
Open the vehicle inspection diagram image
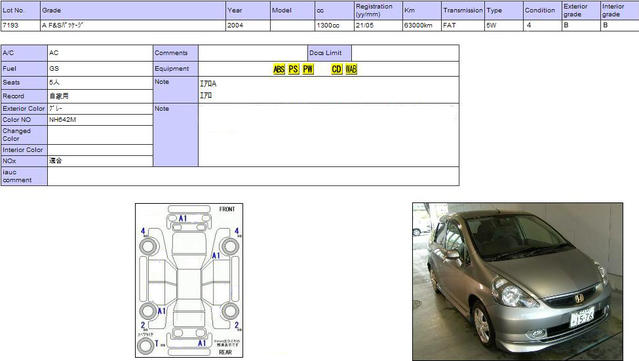click(x=189, y=281)
